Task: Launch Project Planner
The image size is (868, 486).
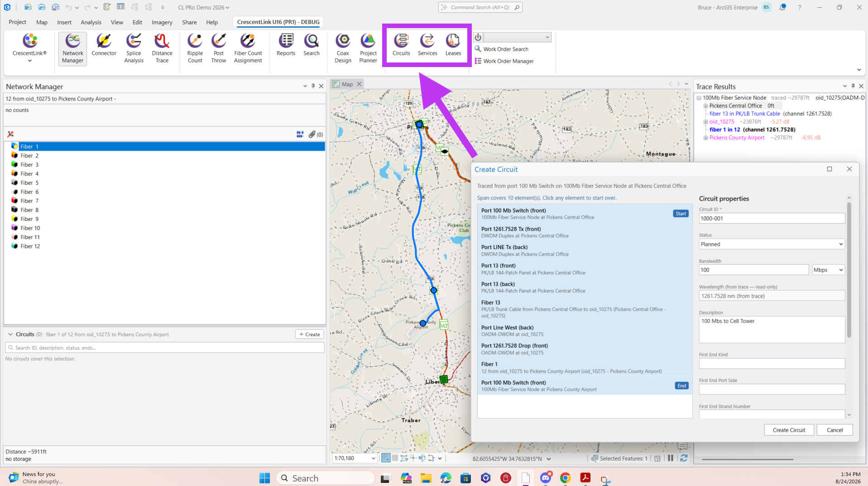Action: (x=368, y=48)
